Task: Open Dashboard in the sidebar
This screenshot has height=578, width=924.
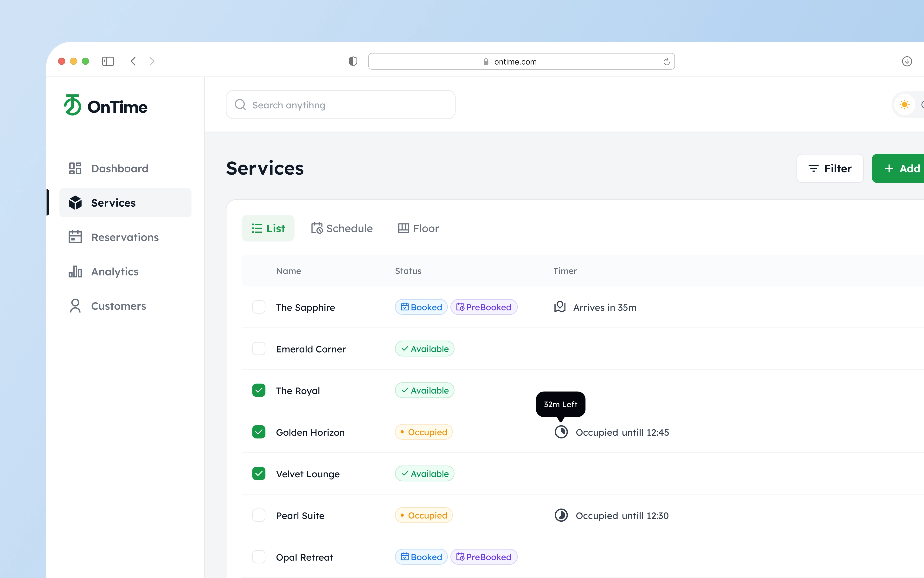Action: (x=125, y=168)
